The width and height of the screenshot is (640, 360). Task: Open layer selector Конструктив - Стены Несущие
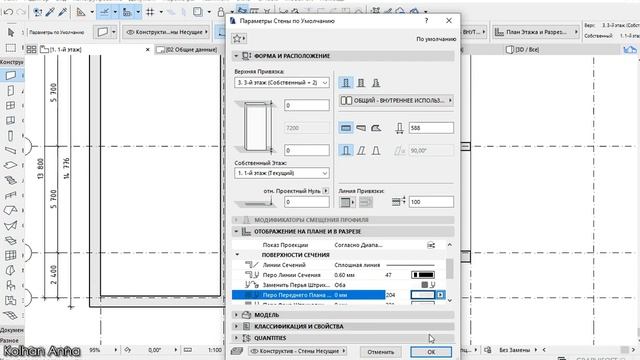pyautogui.click(x=298, y=351)
